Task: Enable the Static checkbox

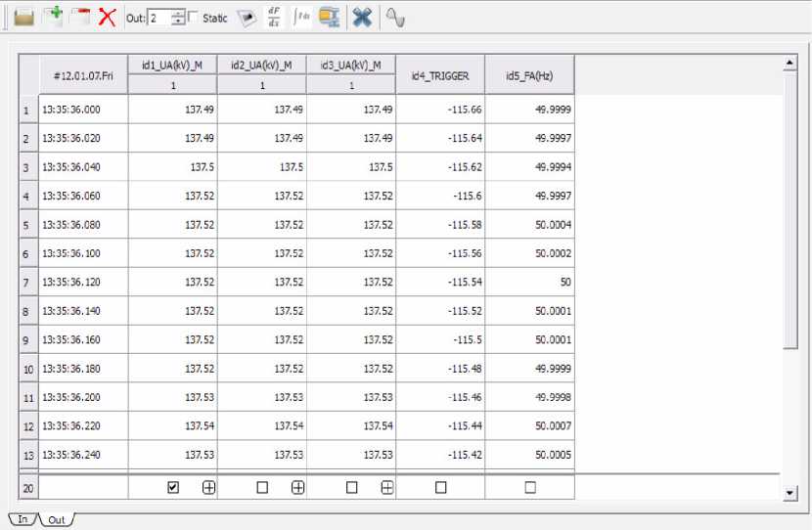Action: 193,18
